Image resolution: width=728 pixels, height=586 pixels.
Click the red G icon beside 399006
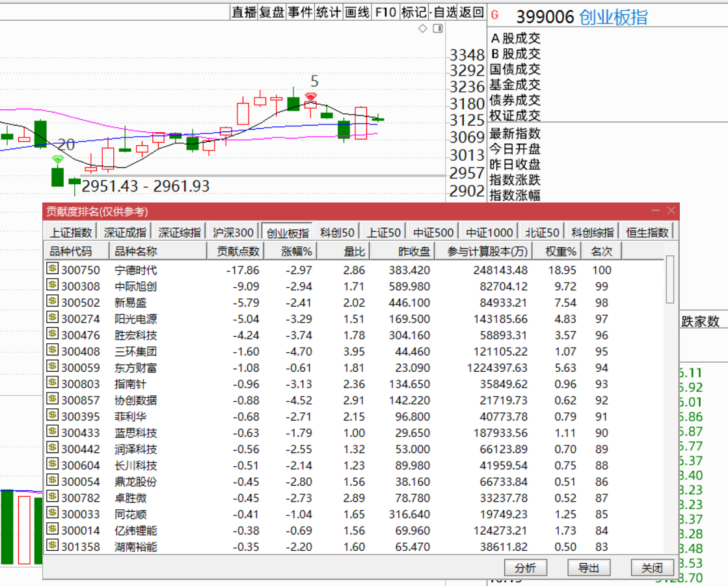(494, 16)
